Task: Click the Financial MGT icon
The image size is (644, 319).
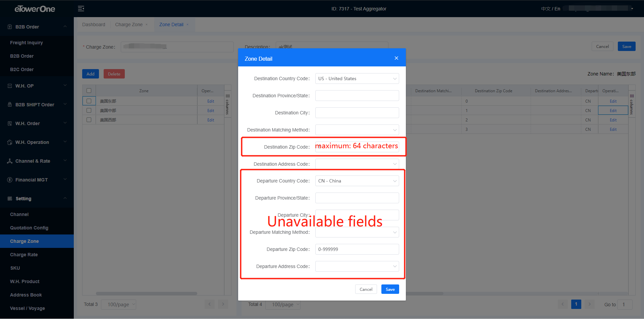Action: pyautogui.click(x=10, y=180)
